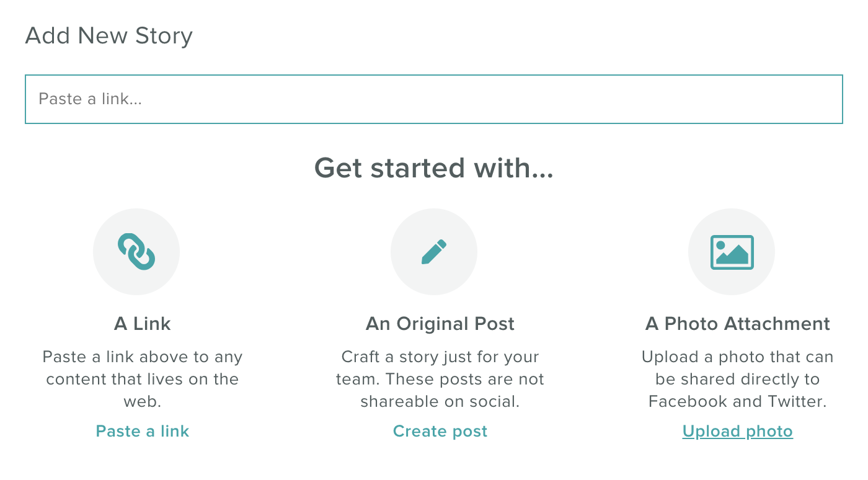The width and height of the screenshot is (868, 480).
Task: Click the "A Photo Attachment" heading
Action: click(x=738, y=324)
